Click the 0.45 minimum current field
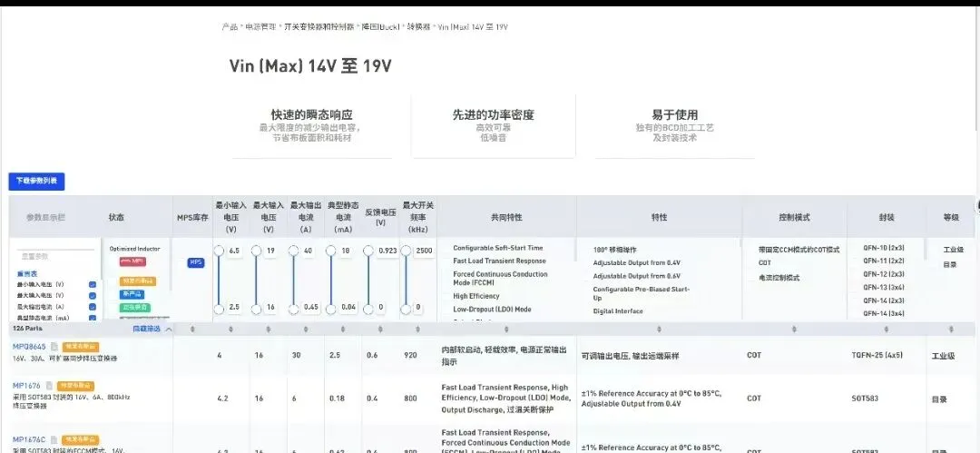The image size is (980, 453). coord(311,307)
